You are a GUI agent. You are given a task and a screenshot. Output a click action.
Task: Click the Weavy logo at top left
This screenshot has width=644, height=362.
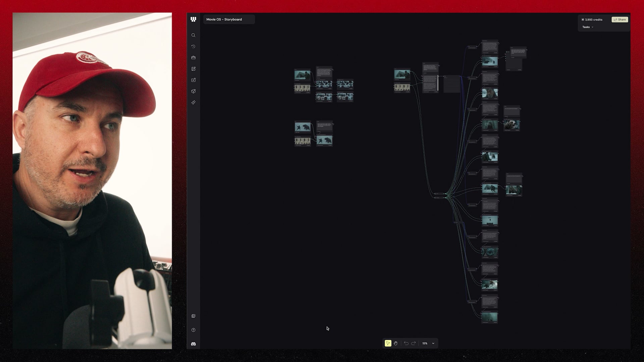point(194,19)
